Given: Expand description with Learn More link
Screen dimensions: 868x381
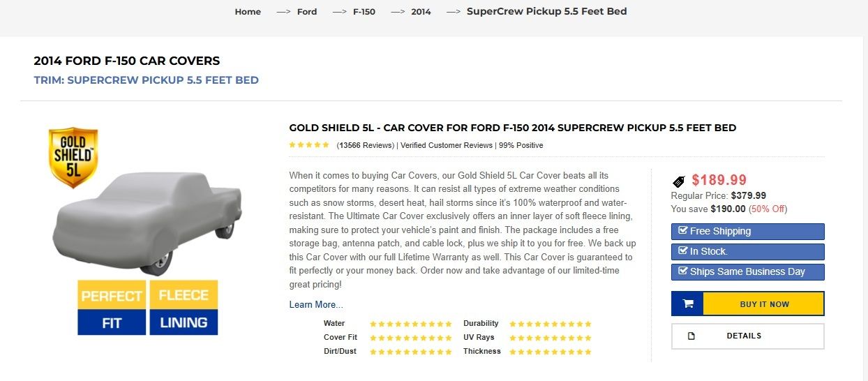Looking at the screenshot, I should 316,305.
